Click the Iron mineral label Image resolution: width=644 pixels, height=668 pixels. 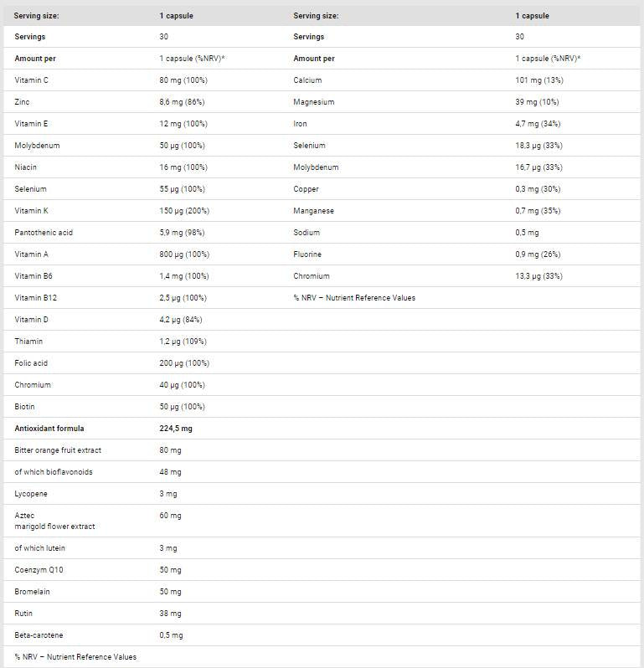click(300, 124)
